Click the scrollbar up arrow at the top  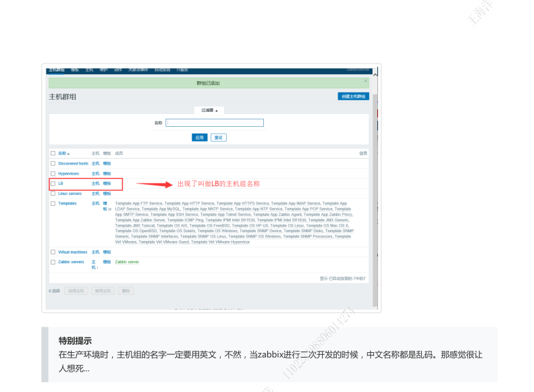point(375,74)
